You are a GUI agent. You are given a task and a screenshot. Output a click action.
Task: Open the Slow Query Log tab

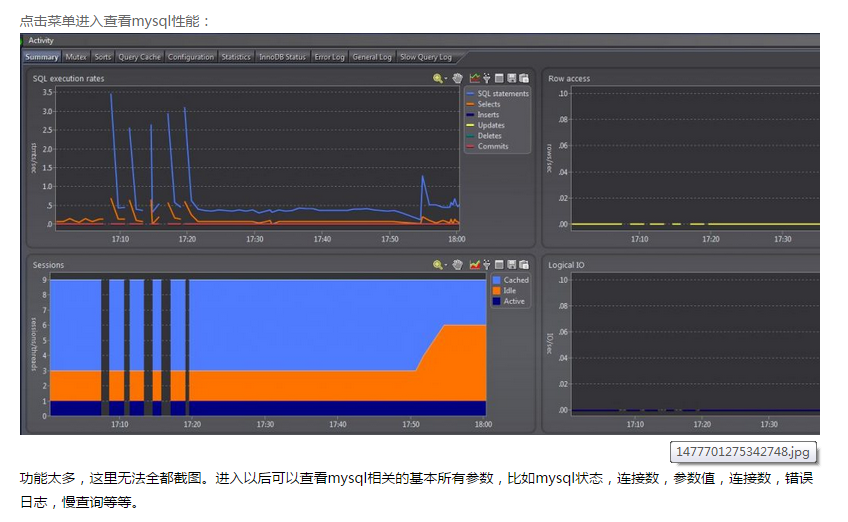pyautogui.click(x=426, y=57)
